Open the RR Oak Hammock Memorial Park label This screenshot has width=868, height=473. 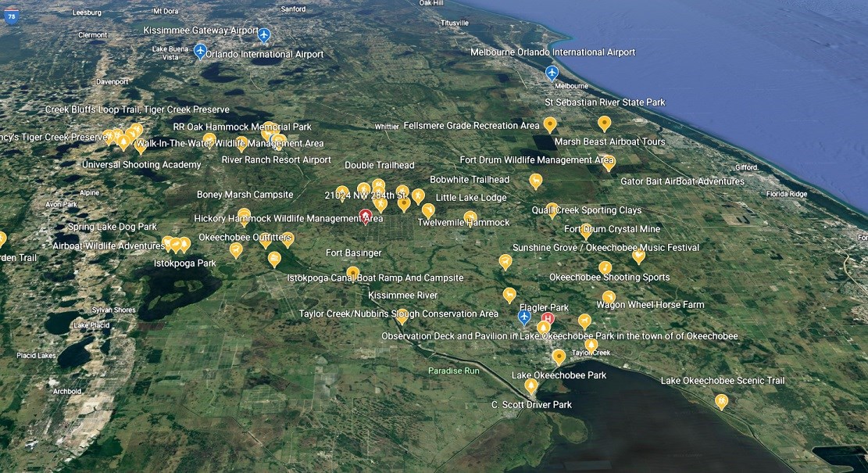[242, 127]
